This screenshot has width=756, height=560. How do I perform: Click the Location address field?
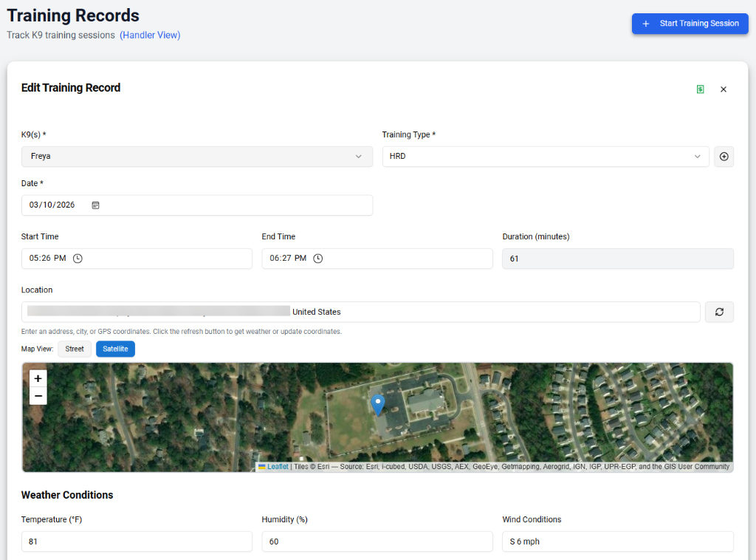point(360,312)
